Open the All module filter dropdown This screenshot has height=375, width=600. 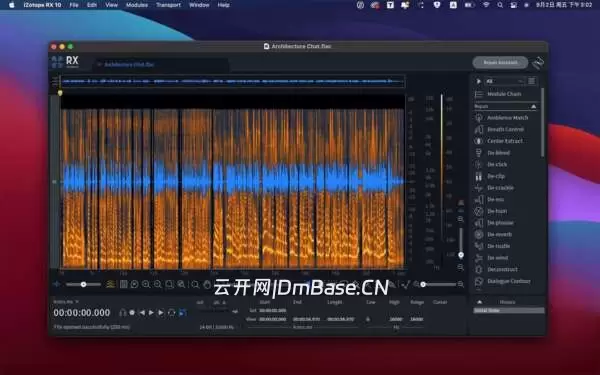(x=504, y=81)
